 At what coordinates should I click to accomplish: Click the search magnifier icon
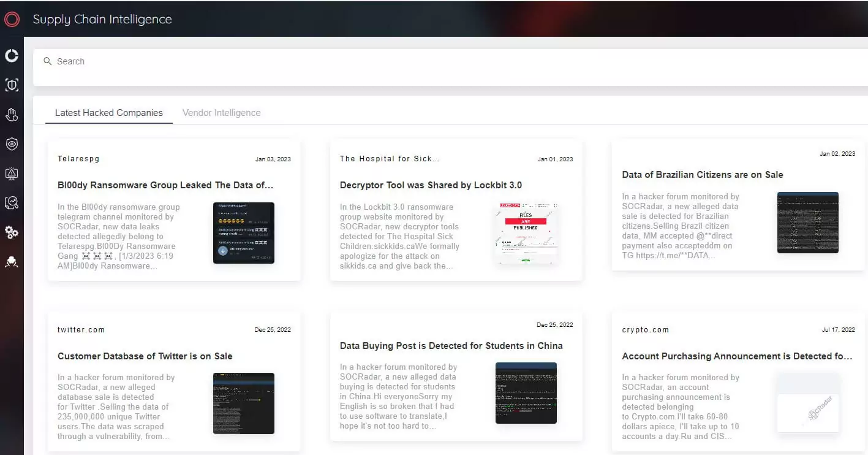point(48,61)
